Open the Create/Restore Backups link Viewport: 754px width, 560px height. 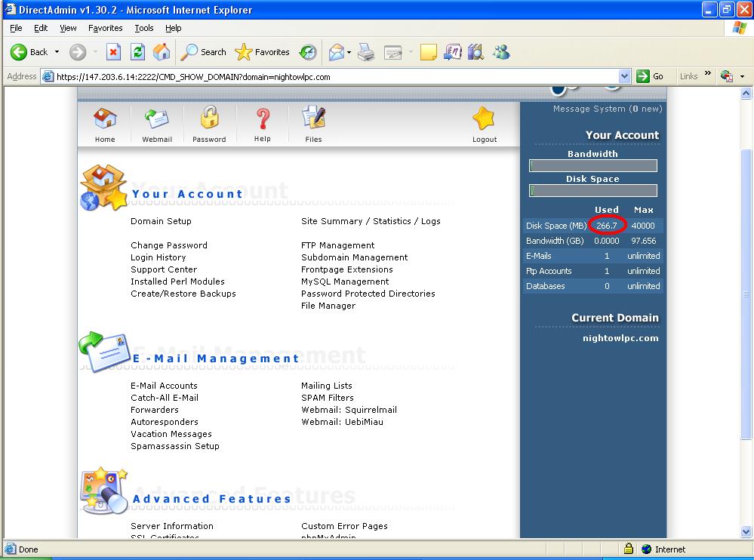pyautogui.click(x=183, y=294)
